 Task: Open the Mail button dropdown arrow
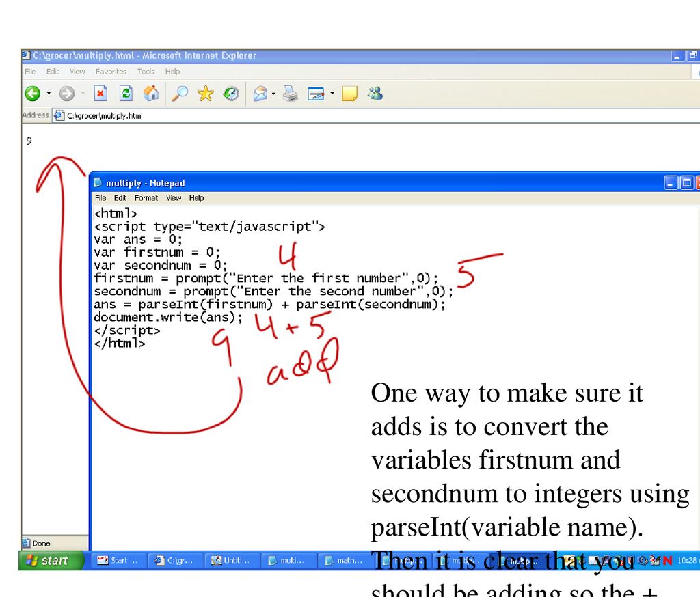(273, 94)
